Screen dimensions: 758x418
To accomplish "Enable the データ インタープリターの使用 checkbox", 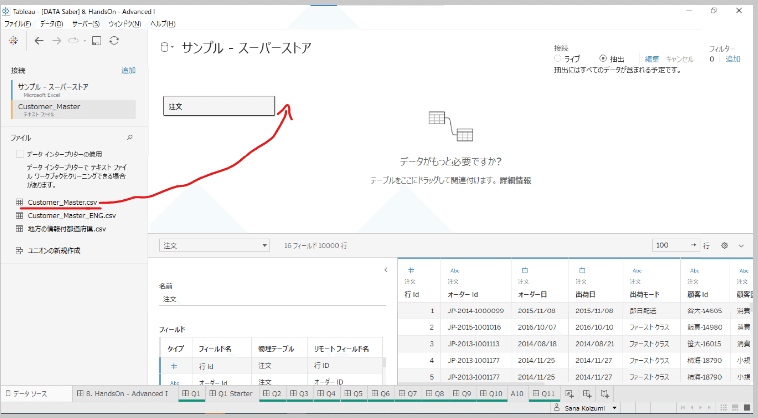I will click(x=20, y=154).
